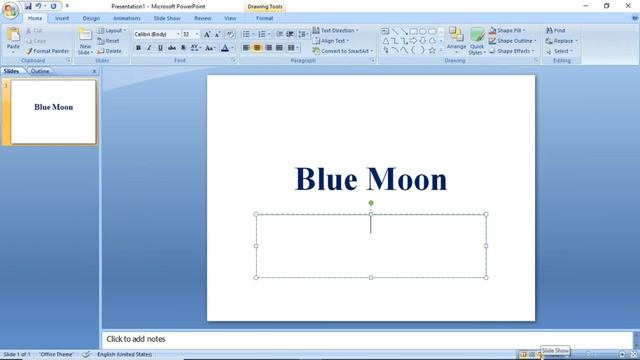
Task: Toggle Strikethrough formatting
Action: point(172,48)
